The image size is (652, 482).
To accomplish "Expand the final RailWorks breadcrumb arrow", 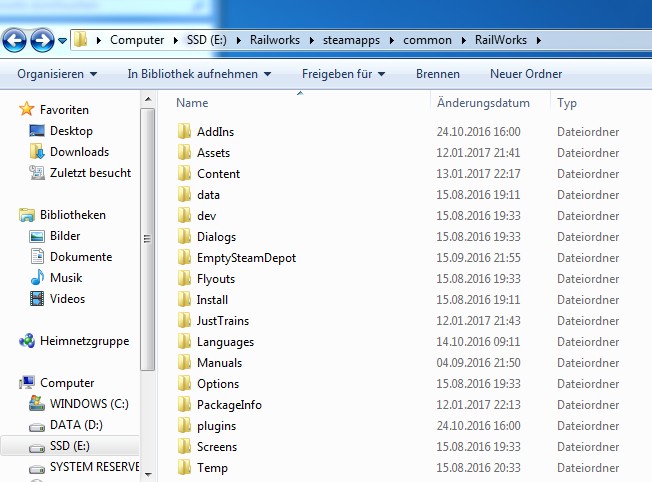I will [539, 40].
